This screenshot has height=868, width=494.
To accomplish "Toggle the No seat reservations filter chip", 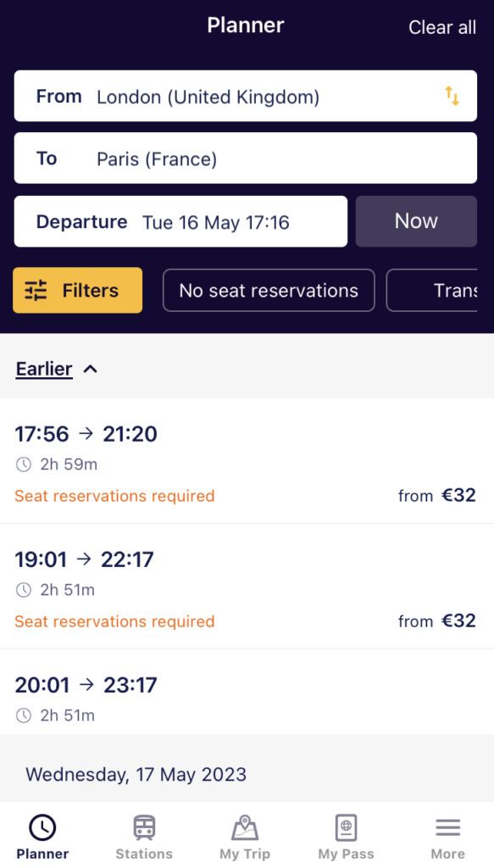I will click(x=269, y=291).
